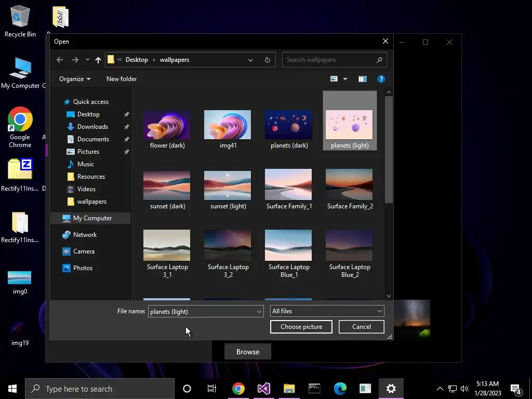Go back using the Back arrow
This screenshot has height=399, width=532.
[x=60, y=60]
